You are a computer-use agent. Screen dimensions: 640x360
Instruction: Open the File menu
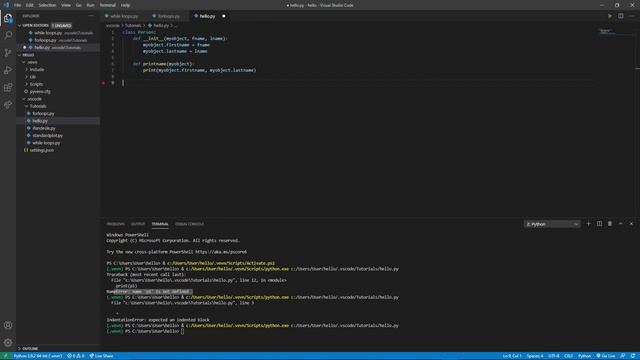(18, 5)
